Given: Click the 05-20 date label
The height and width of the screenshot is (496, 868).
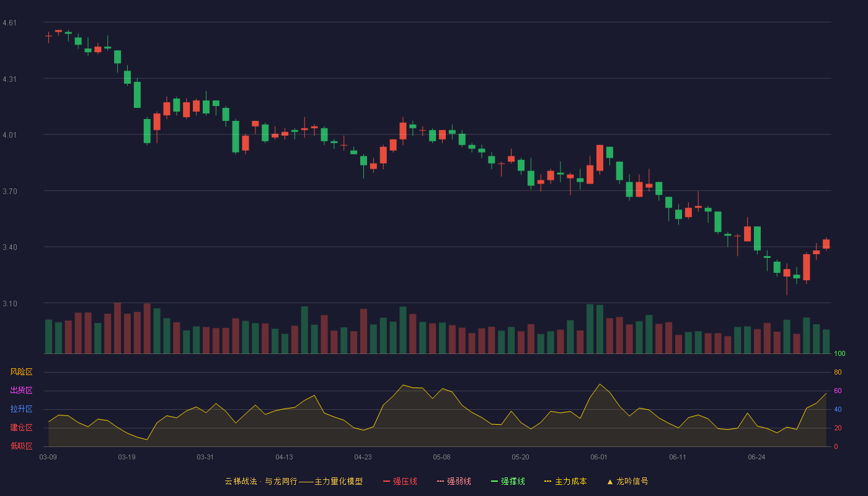Looking at the screenshot, I should (x=520, y=457).
